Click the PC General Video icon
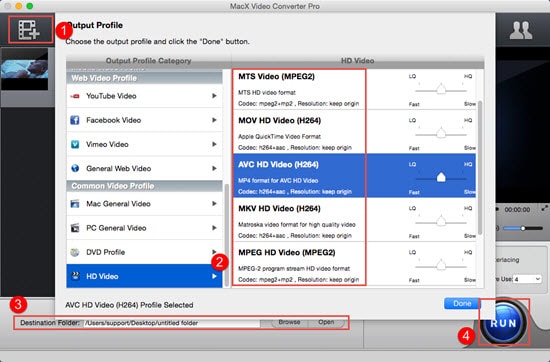550x362 pixels. pyautogui.click(x=75, y=228)
